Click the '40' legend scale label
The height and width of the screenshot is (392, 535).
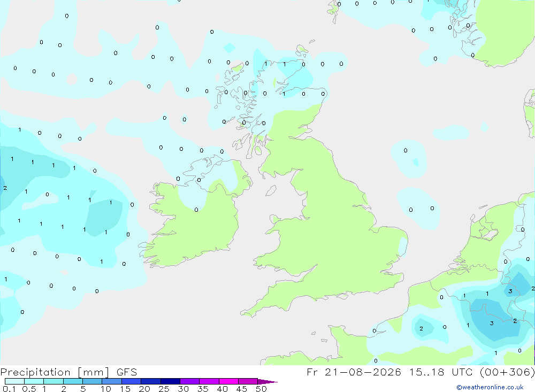click(x=223, y=389)
